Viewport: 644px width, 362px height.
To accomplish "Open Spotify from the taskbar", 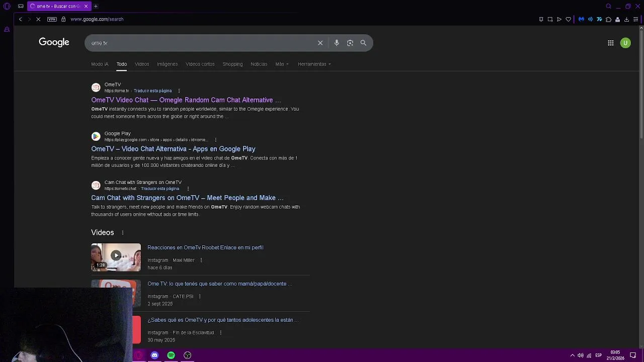I will click(171, 355).
